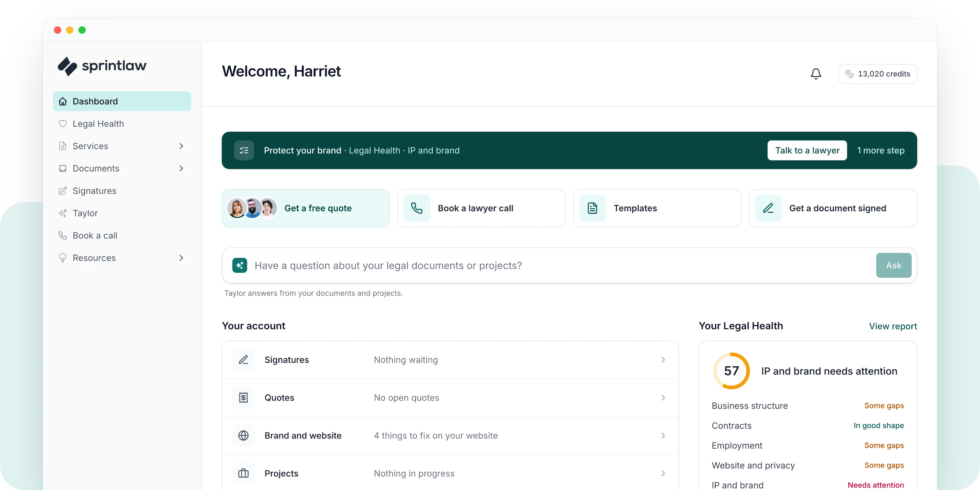This screenshot has height=490, width=980.
Task: Click 1 more step in the banner
Action: click(881, 150)
